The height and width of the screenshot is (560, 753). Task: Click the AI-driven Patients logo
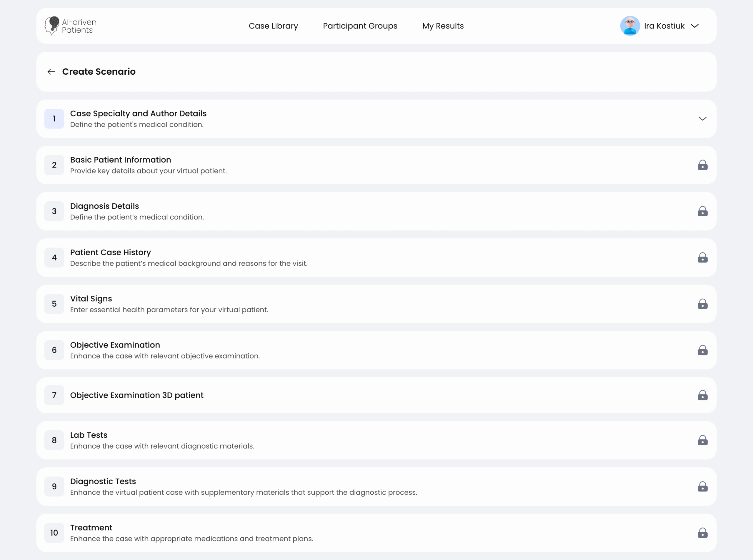(71, 26)
